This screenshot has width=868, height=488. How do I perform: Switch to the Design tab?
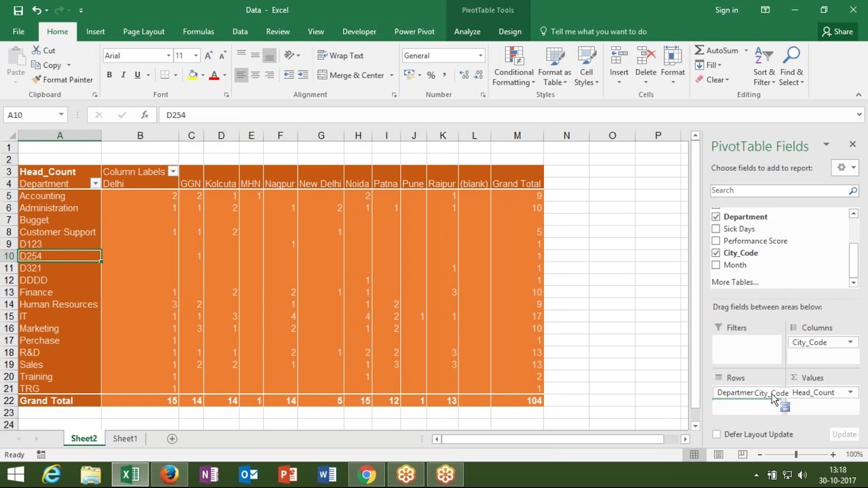tap(510, 31)
